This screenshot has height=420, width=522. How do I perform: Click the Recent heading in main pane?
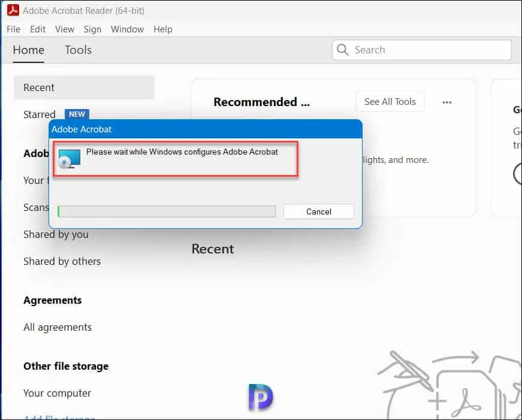(213, 249)
